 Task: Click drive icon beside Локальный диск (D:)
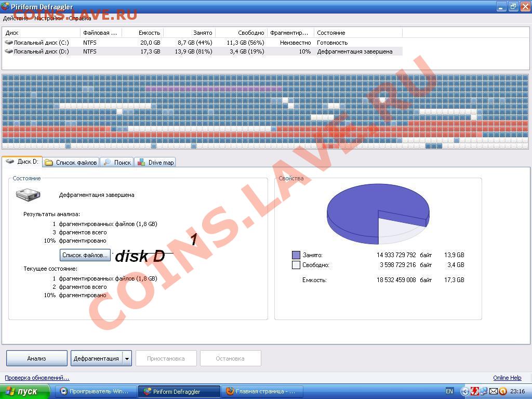pos(8,51)
